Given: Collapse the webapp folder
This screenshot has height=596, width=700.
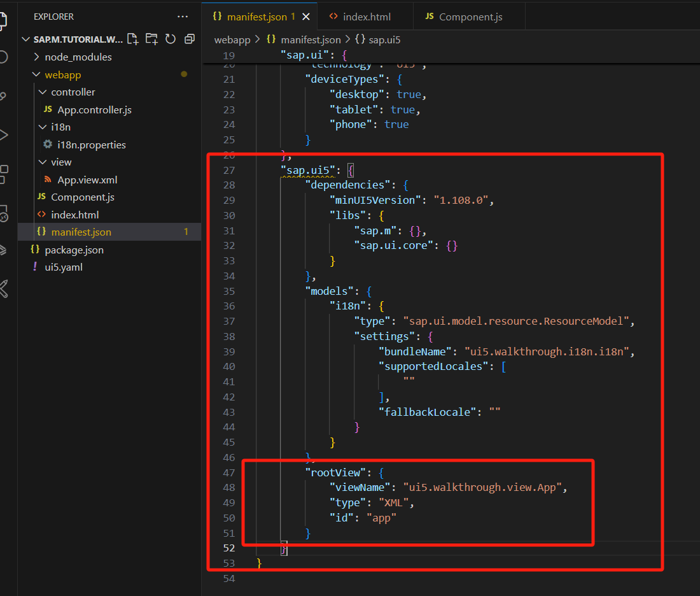Looking at the screenshot, I should click(62, 74).
